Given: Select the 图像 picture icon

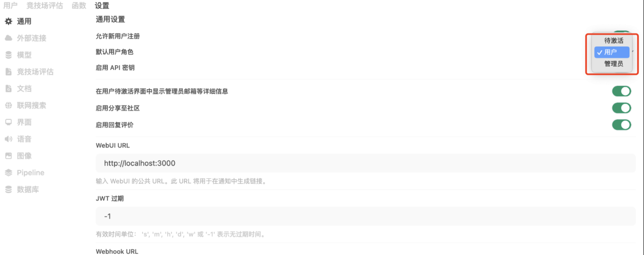Looking at the screenshot, I should tap(9, 156).
